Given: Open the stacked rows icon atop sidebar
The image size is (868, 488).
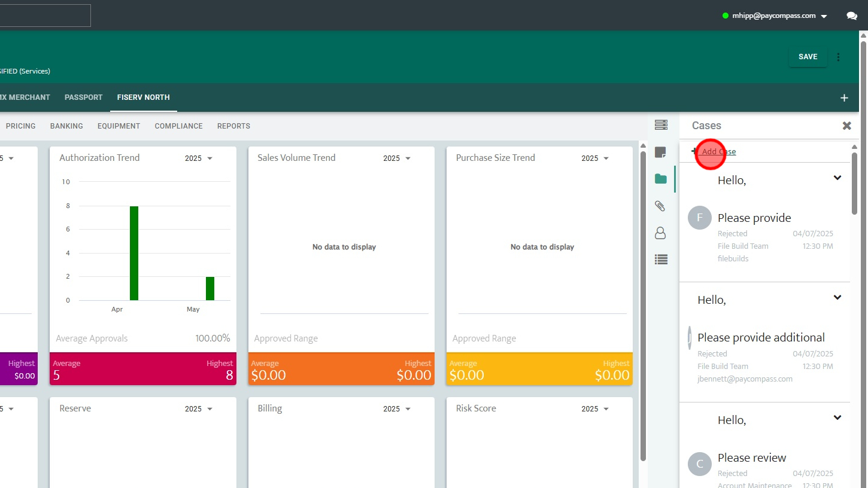Looking at the screenshot, I should [661, 125].
